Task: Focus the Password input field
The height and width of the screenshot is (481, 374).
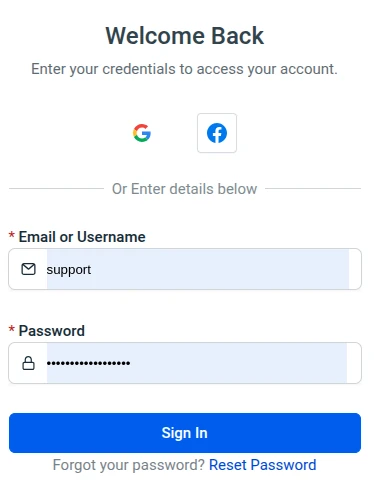Action: [185, 363]
